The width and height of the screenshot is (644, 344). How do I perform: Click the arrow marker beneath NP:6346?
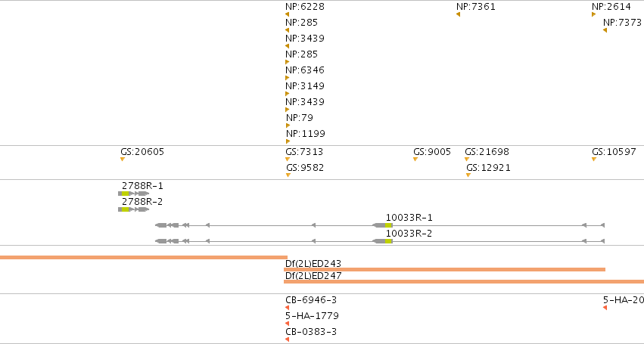(287, 78)
